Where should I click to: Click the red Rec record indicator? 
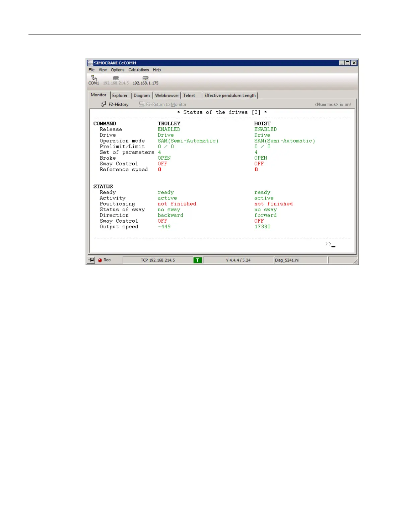(x=100, y=260)
